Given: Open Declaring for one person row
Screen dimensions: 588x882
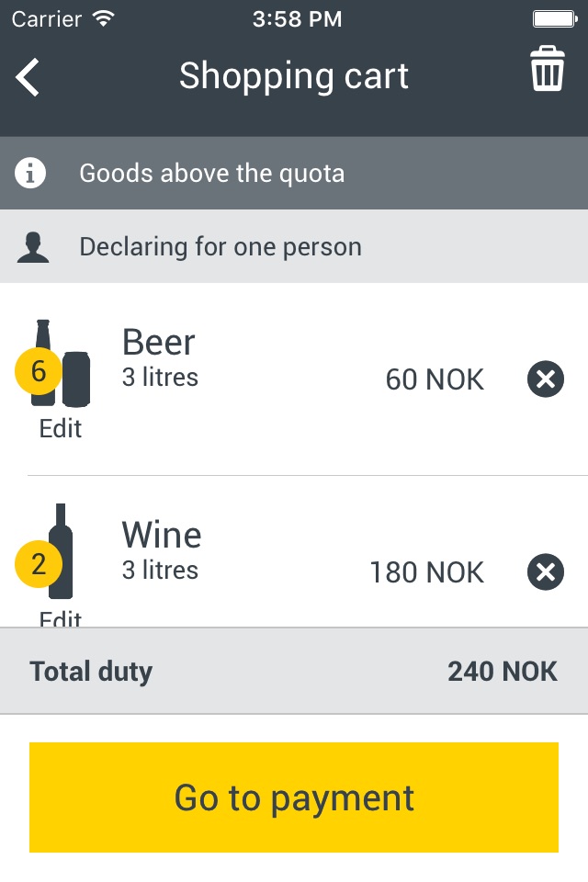Looking at the screenshot, I should click(294, 246).
